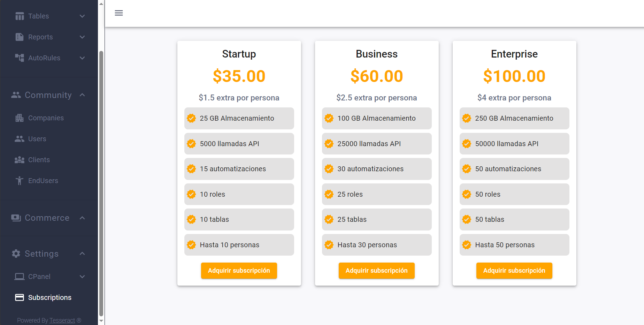Collapse the Community section chevron
644x325 pixels.
click(82, 95)
